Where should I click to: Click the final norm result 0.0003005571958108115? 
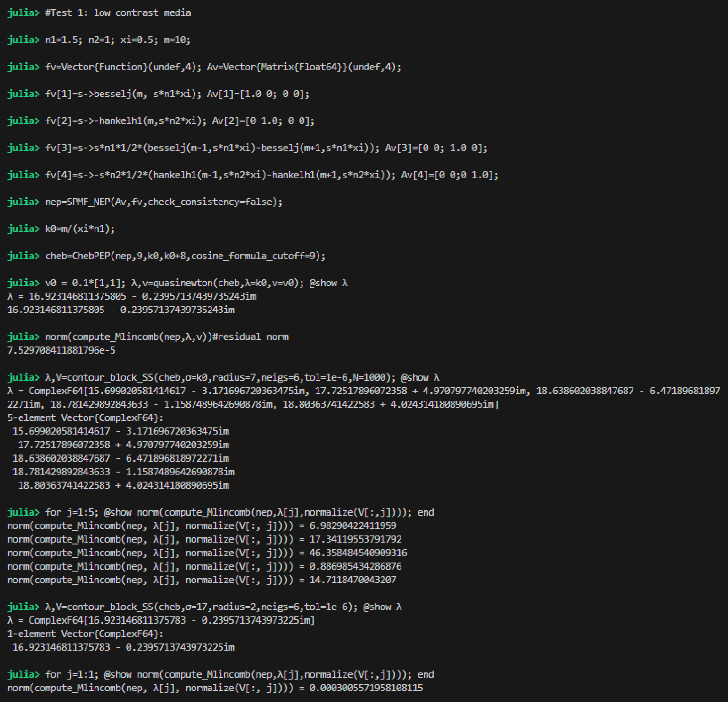click(366, 688)
